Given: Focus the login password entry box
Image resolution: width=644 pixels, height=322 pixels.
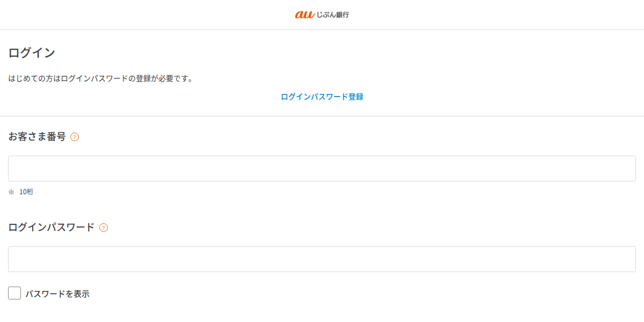Looking at the screenshot, I should pyautogui.click(x=321, y=259).
